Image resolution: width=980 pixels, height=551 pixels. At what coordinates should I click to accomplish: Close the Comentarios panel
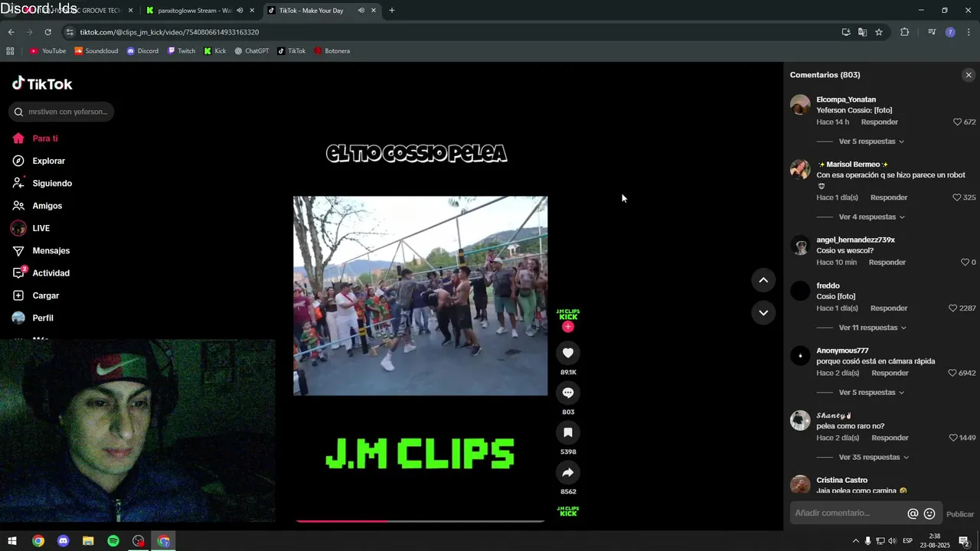(969, 75)
